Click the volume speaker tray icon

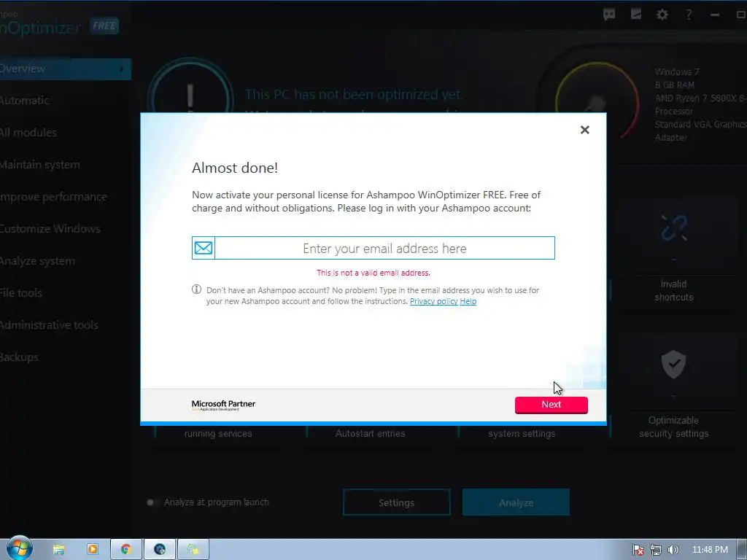[x=673, y=550]
